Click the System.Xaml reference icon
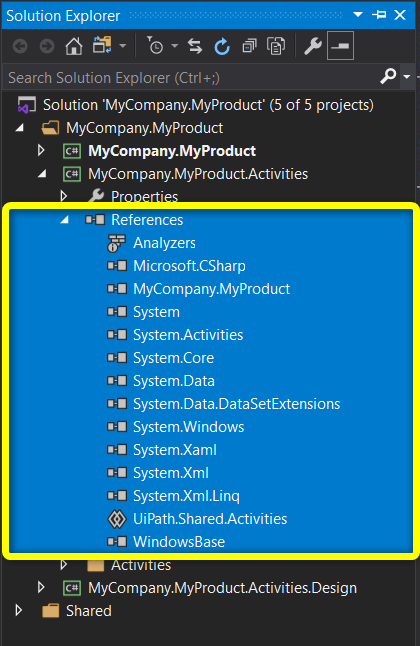This screenshot has height=646, width=420. (x=117, y=449)
